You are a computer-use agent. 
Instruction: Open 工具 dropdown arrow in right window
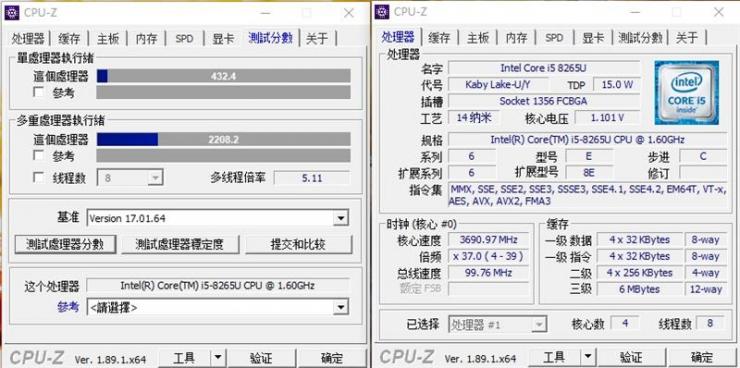click(588, 358)
